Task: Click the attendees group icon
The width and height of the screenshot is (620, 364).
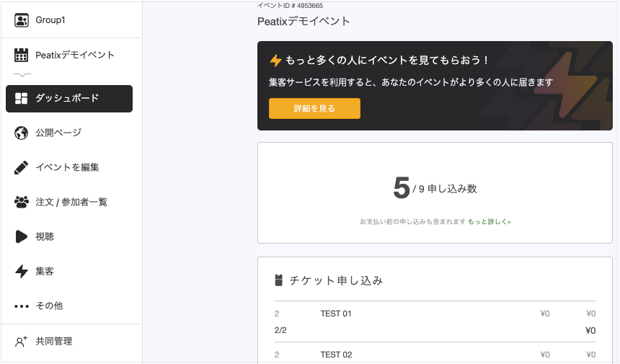Action: click(22, 202)
